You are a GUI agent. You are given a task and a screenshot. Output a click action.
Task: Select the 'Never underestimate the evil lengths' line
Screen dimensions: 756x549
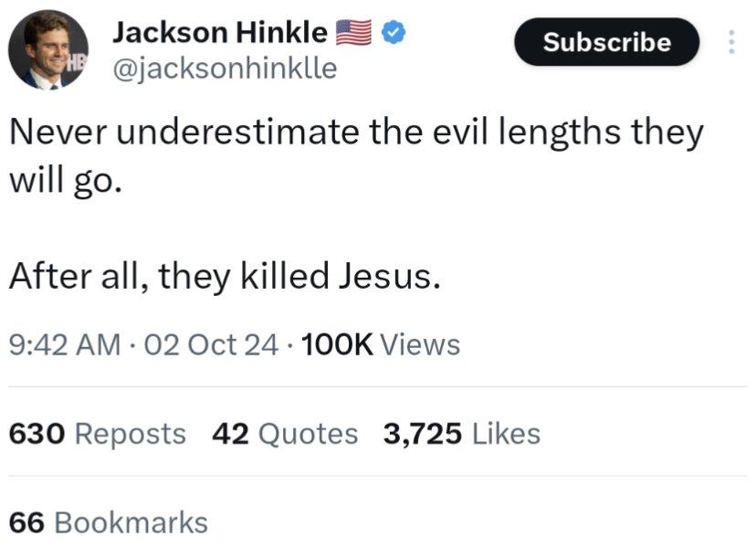click(356, 132)
